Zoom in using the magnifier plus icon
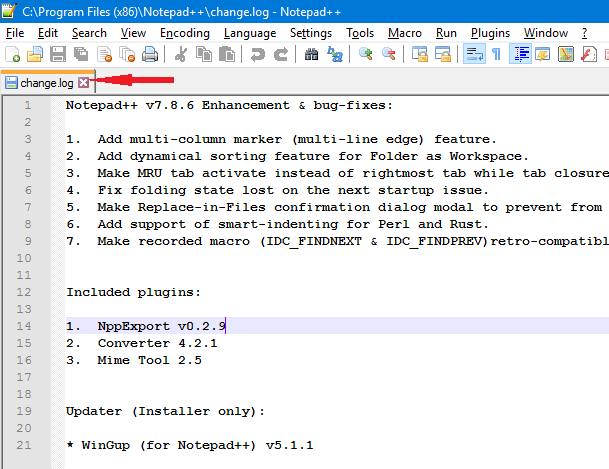 click(x=365, y=54)
